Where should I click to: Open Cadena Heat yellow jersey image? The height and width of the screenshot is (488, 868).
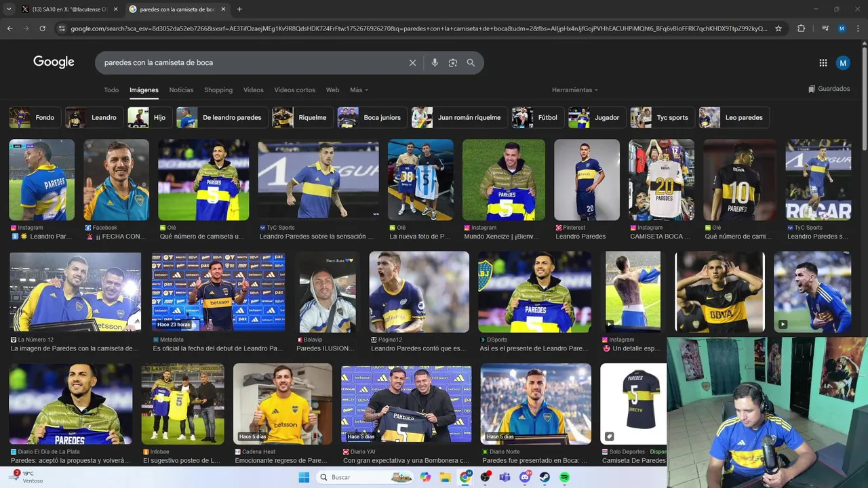click(283, 404)
